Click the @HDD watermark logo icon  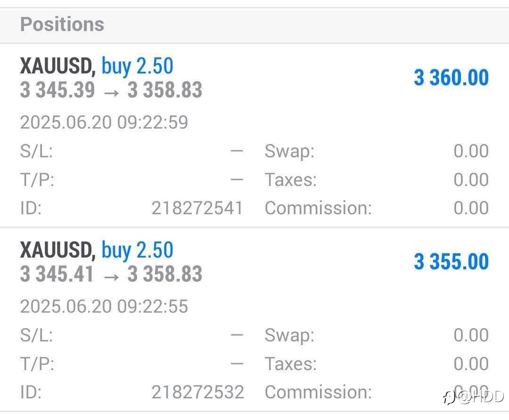click(449, 397)
